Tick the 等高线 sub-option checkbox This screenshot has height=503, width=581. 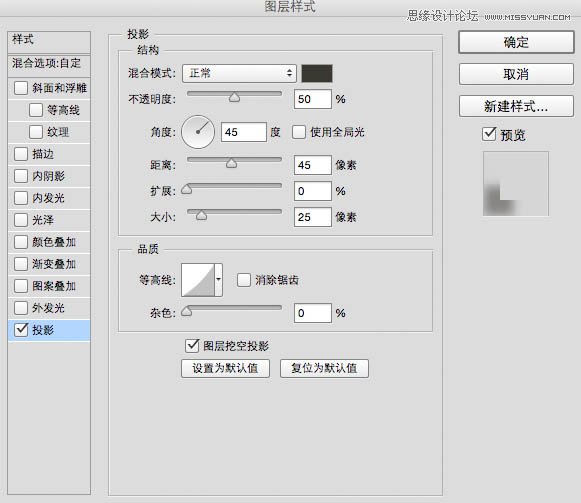coord(36,110)
